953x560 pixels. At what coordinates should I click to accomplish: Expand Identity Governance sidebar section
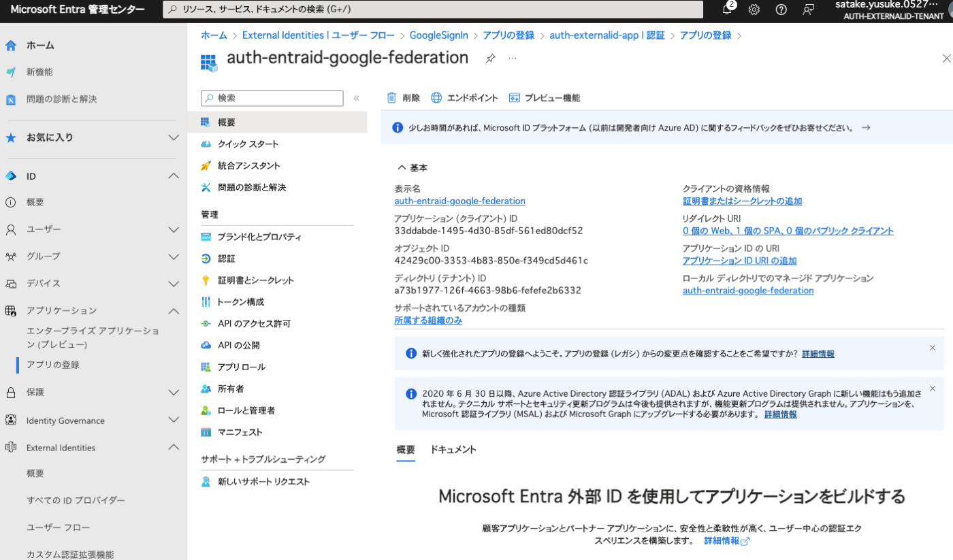coord(174,421)
